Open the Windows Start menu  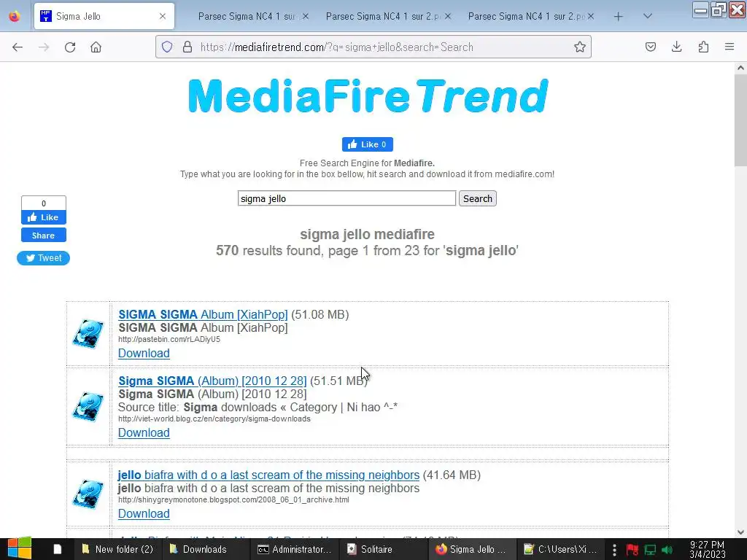(x=19, y=549)
